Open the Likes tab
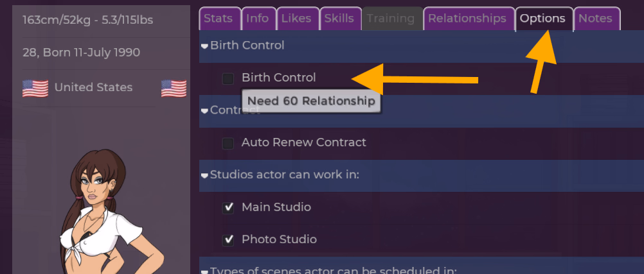Viewport: 644px width, 274px height. (x=296, y=19)
